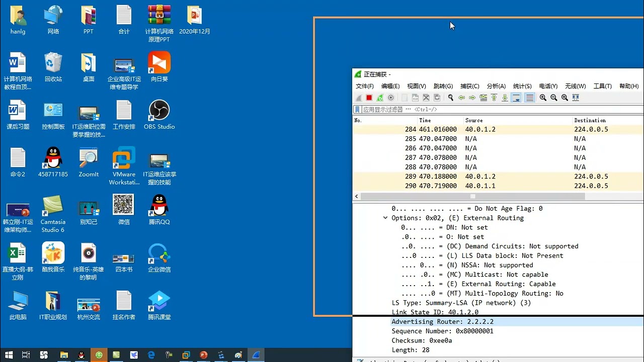Open the 回收站 recycle bin icon
This screenshot has height=362, width=644.
tap(53, 67)
